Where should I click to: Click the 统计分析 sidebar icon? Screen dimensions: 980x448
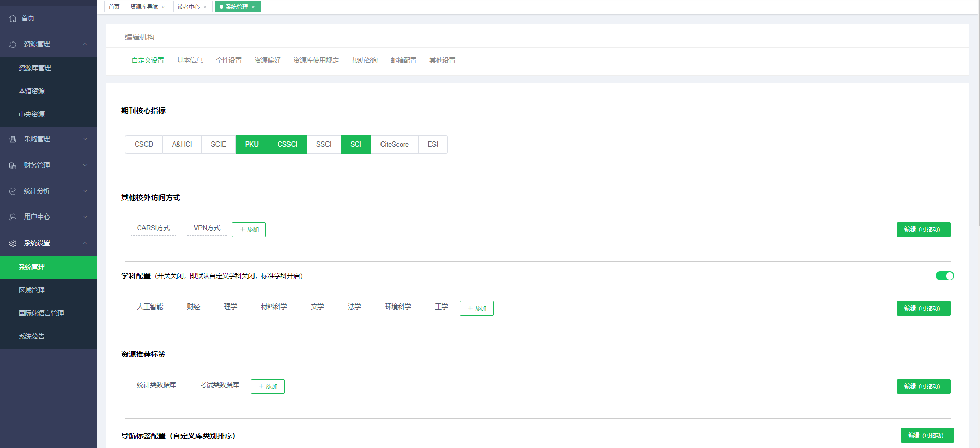click(x=13, y=191)
